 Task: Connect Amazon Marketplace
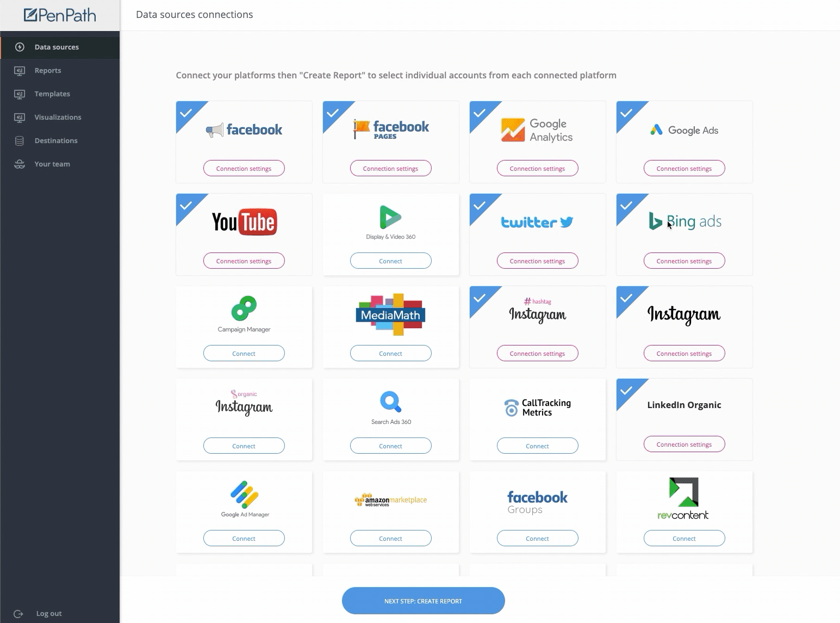(391, 538)
